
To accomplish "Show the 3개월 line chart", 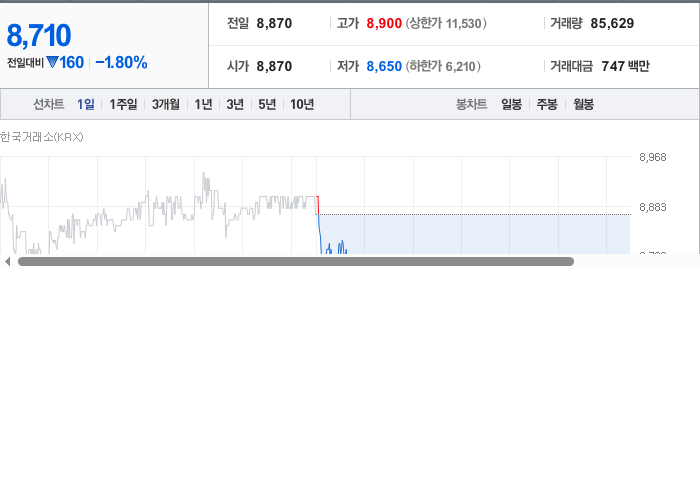I will point(166,104).
